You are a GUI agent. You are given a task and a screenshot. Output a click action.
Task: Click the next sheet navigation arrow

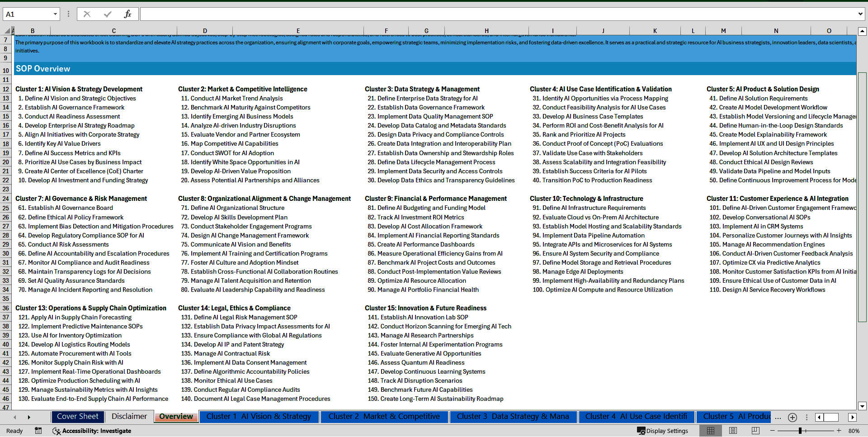(x=29, y=417)
